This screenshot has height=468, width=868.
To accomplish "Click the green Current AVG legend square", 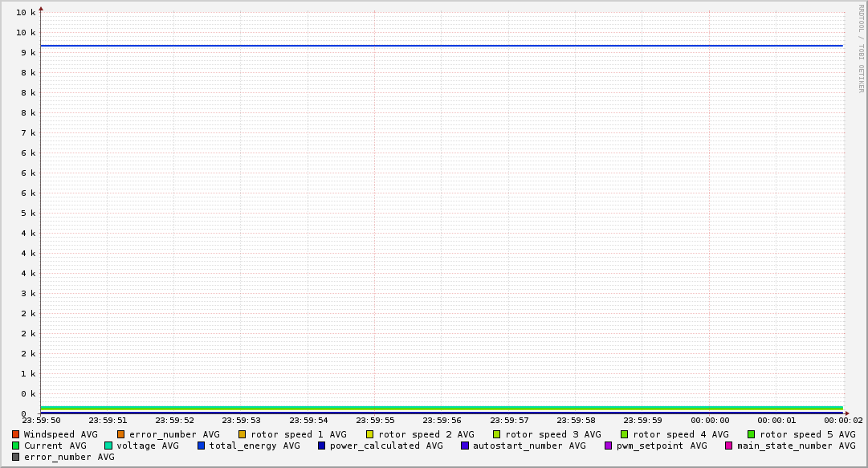I will tap(16, 446).
